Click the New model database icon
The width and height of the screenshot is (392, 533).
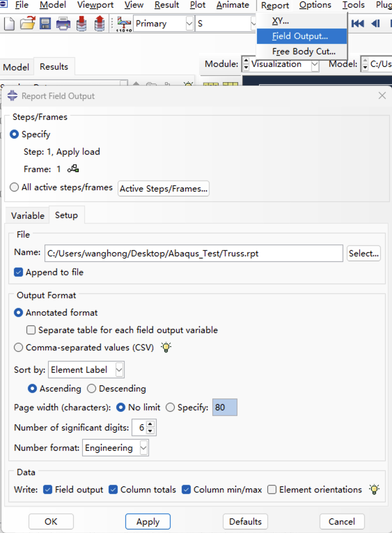point(9,24)
